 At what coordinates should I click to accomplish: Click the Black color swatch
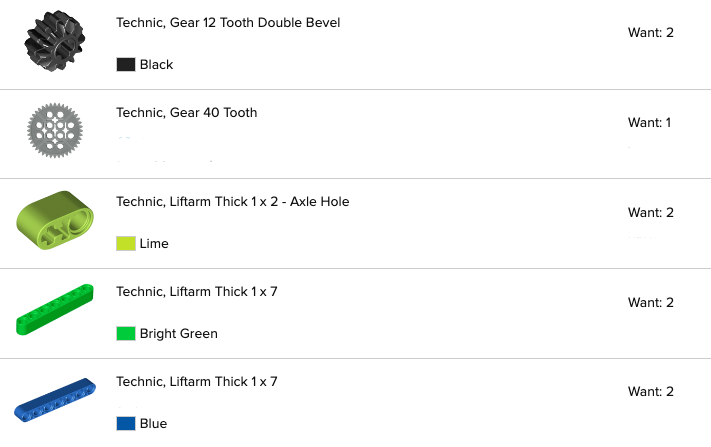click(x=126, y=64)
